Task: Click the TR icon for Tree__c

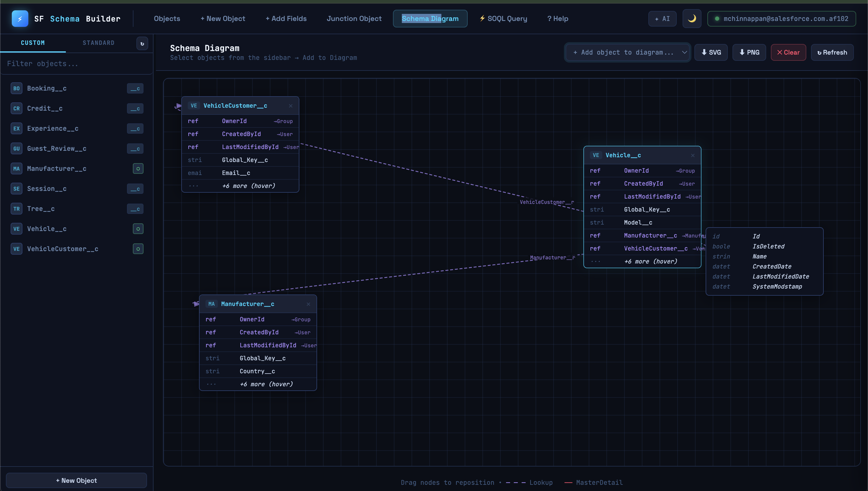Action: coord(17,209)
